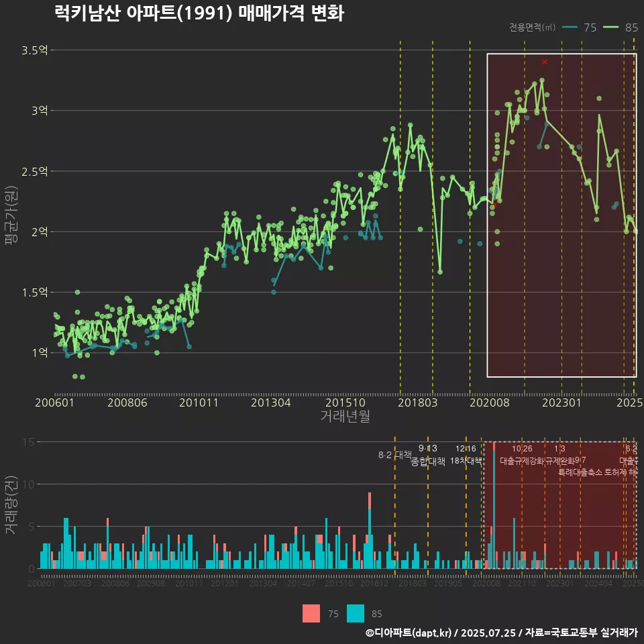Click the red X marker above the price peak
This screenshot has width=644, height=644.
pos(545,62)
